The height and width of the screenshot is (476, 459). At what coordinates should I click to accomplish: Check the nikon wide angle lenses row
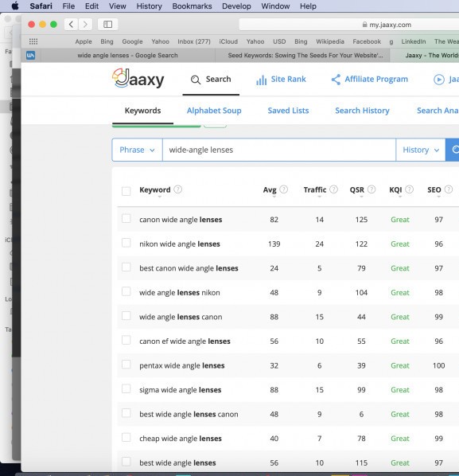coord(126,243)
